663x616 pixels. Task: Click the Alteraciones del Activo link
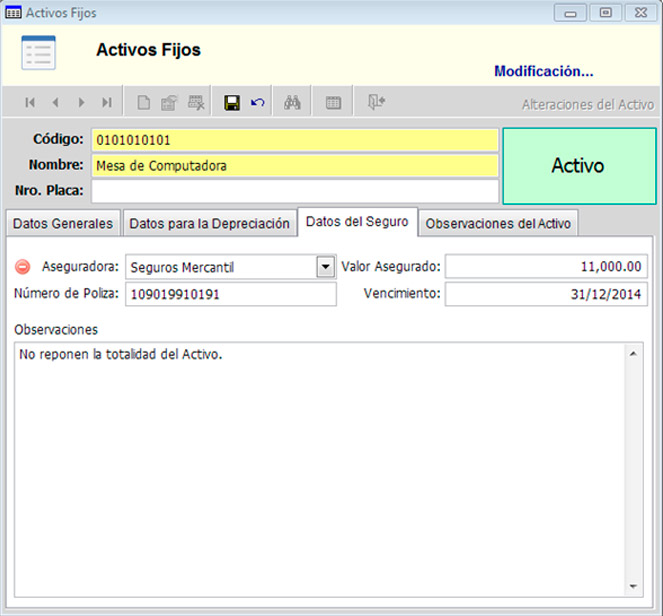[587, 105]
